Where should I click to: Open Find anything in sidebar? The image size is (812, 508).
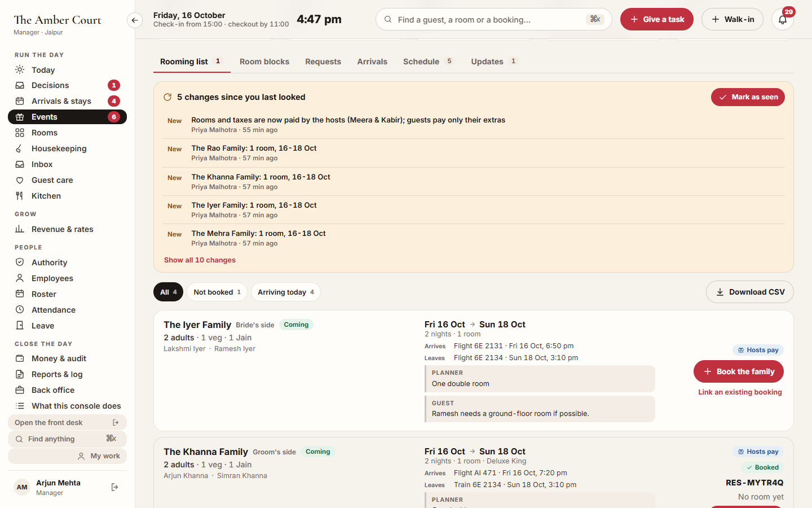point(67,439)
